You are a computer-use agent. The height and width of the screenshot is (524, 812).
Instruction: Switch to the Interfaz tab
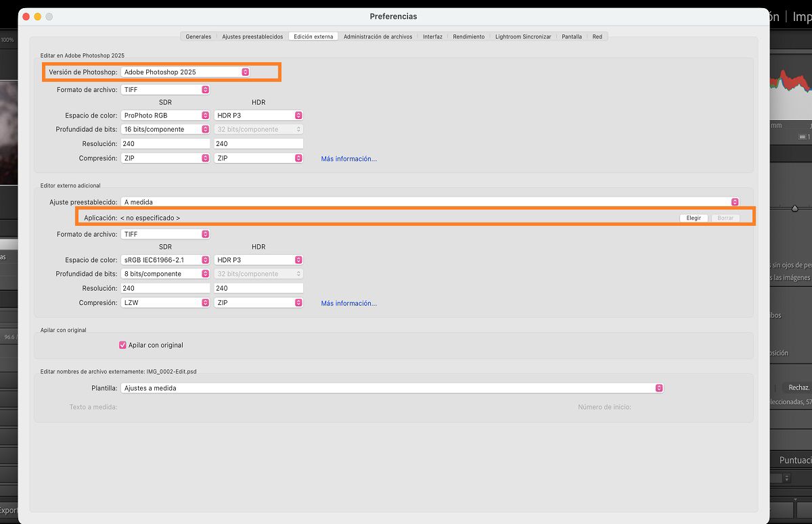pyautogui.click(x=432, y=37)
